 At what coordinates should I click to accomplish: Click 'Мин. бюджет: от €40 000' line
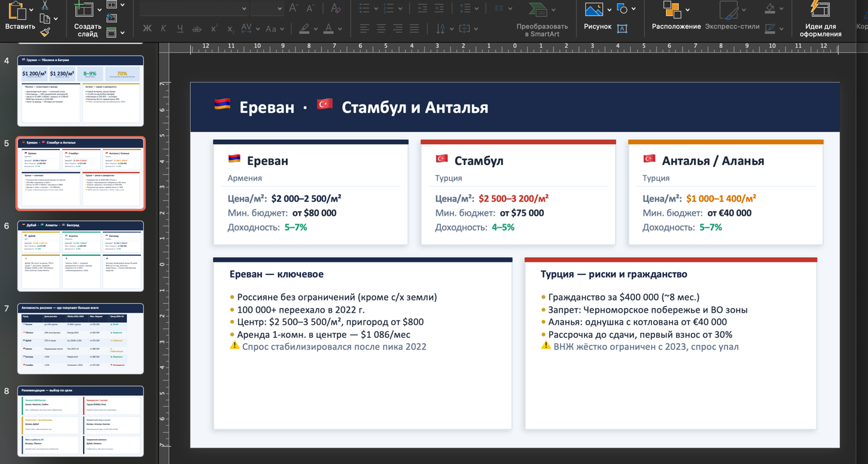(697, 213)
